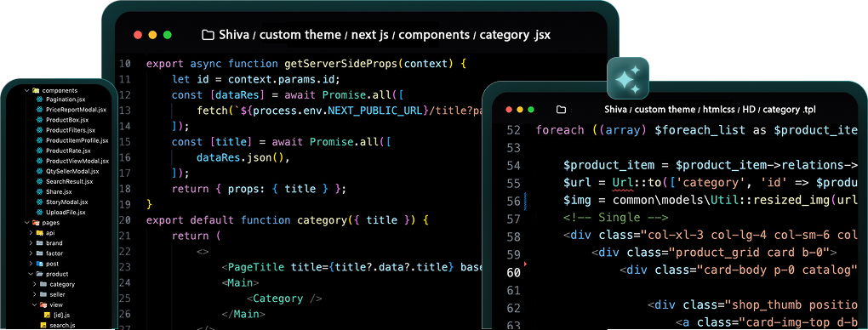Click yellow minimize dot of tpl window
Image resolution: width=868 pixels, height=330 pixels.
pyautogui.click(x=520, y=110)
